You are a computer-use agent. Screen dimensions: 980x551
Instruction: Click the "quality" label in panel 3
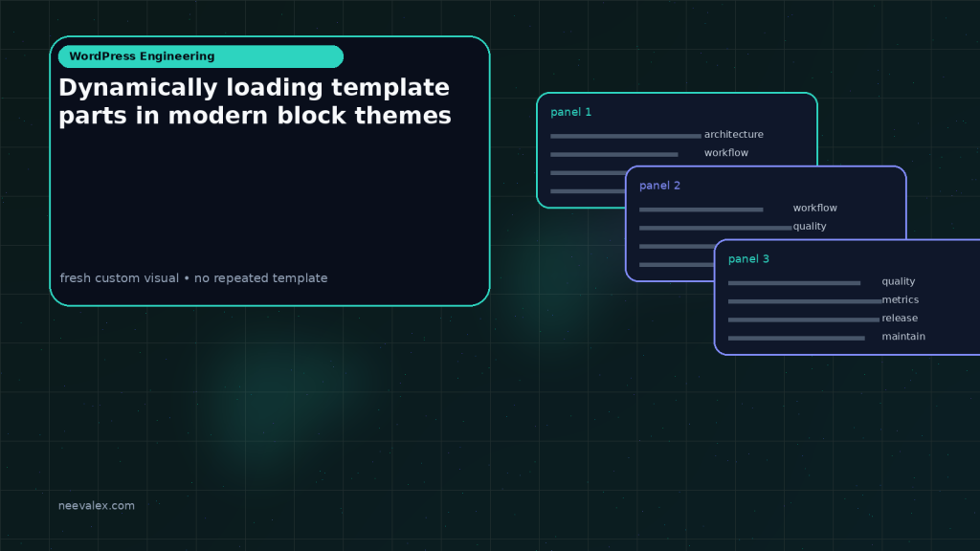point(898,281)
